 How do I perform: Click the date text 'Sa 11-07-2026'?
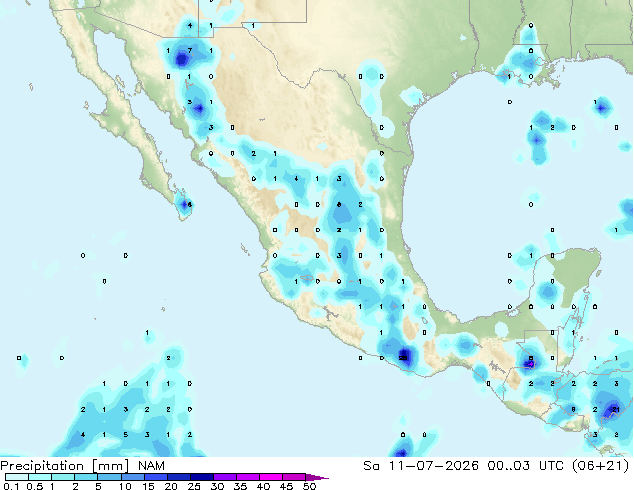(x=421, y=466)
